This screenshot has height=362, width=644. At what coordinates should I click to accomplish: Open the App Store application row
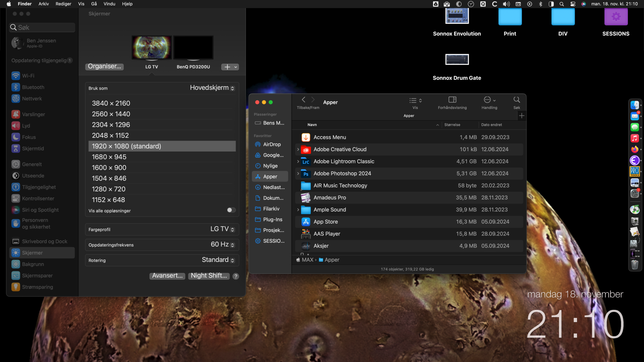326,222
